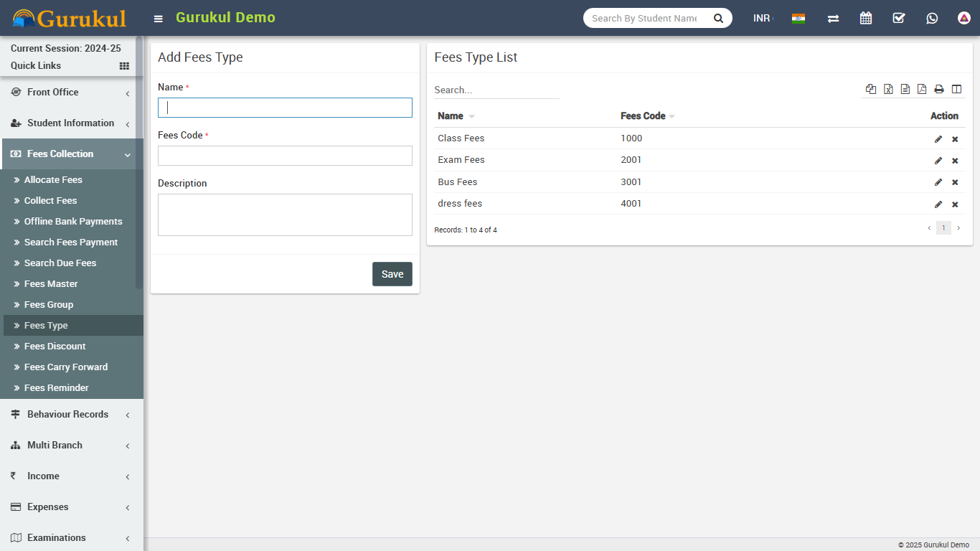Image resolution: width=980 pixels, height=551 pixels.
Task: Toggle column visibility for the table
Action: coord(956,89)
